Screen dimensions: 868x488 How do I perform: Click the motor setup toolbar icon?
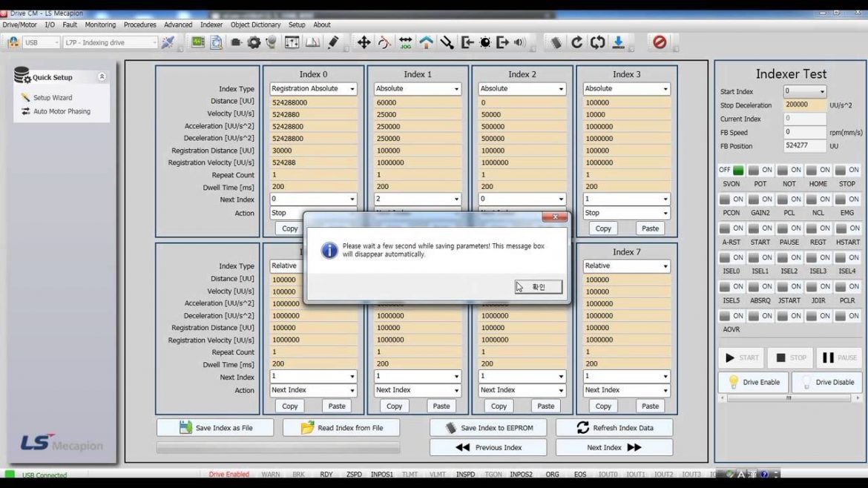pos(237,42)
